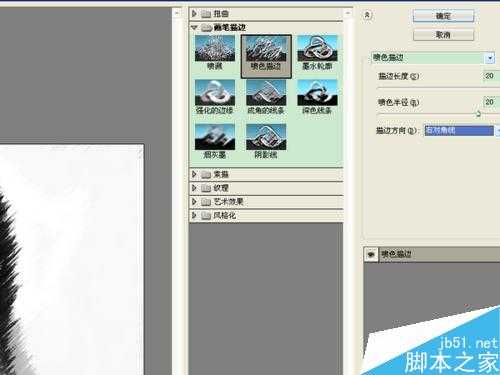Open the filter name dropdown showing 喷色描边
The height and width of the screenshot is (375, 500).
[433, 58]
